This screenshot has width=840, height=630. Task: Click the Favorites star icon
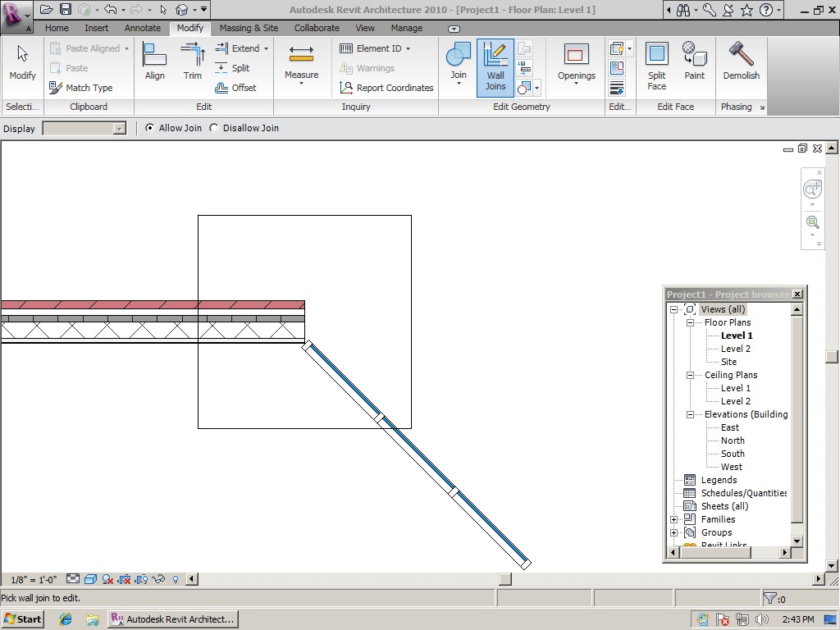click(746, 10)
